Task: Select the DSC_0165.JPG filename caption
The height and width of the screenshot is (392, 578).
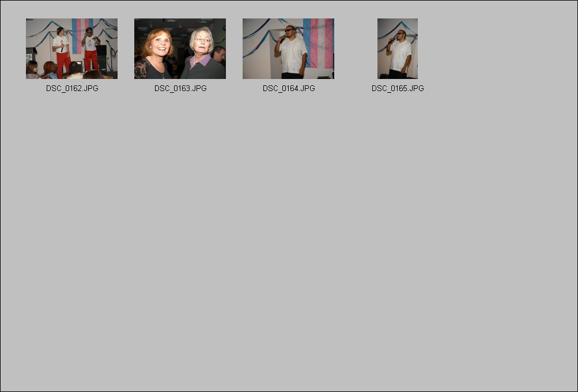Action: point(398,89)
